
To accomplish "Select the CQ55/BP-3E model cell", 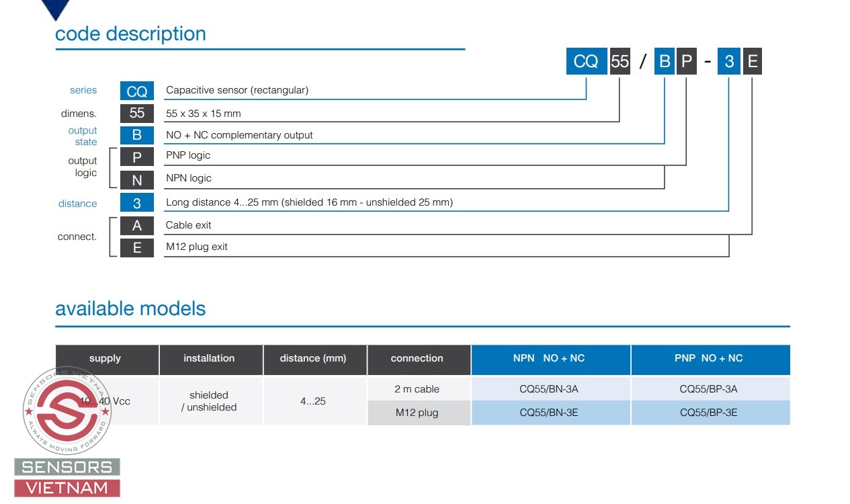I will click(x=710, y=413).
